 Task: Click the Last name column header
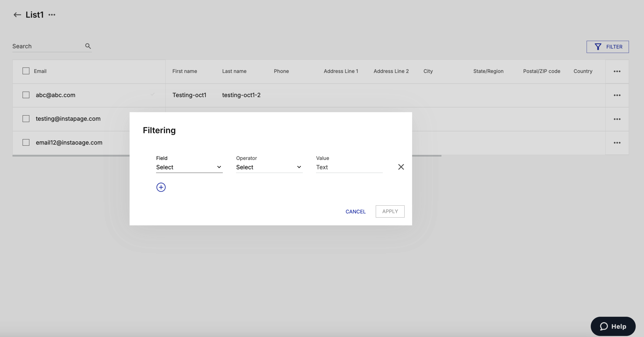(234, 71)
